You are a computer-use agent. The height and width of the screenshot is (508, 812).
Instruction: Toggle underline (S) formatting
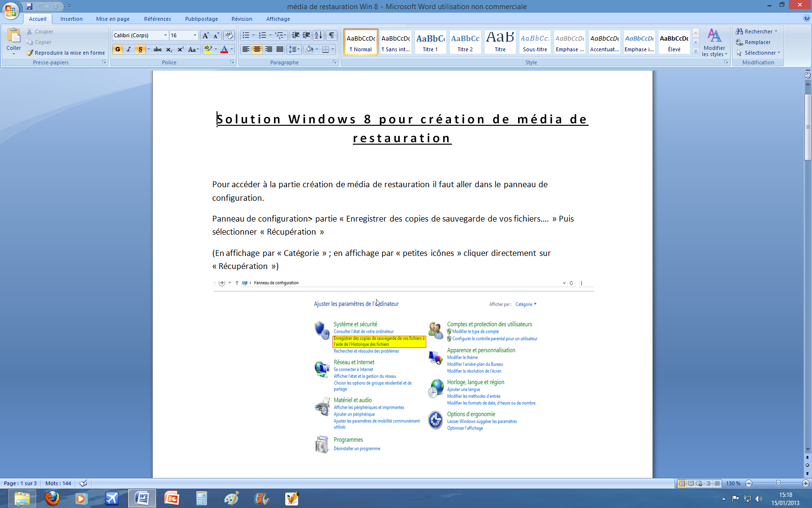click(140, 49)
